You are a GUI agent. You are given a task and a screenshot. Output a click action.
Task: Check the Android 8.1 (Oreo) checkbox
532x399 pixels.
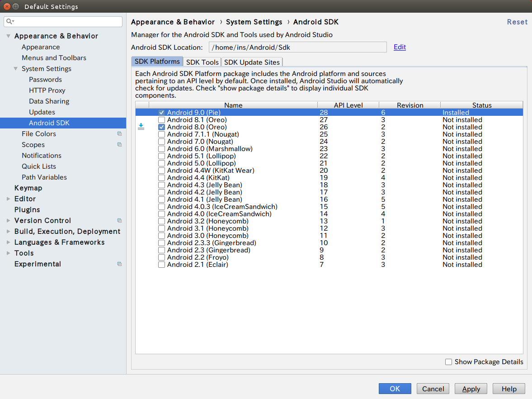point(161,120)
